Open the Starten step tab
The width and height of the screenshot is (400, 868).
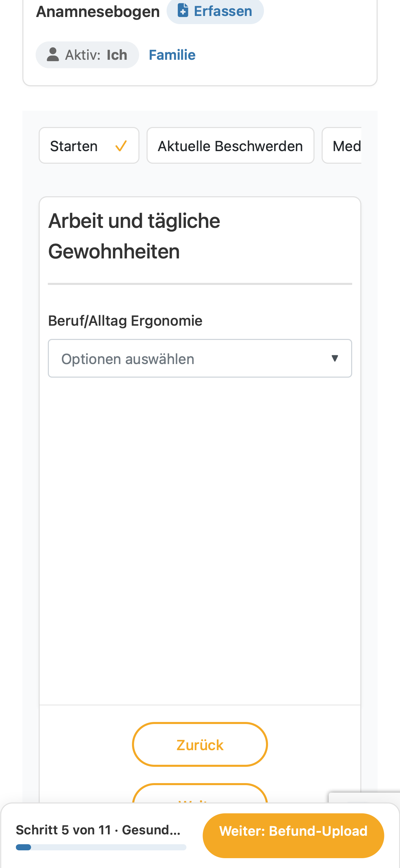(89, 146)
